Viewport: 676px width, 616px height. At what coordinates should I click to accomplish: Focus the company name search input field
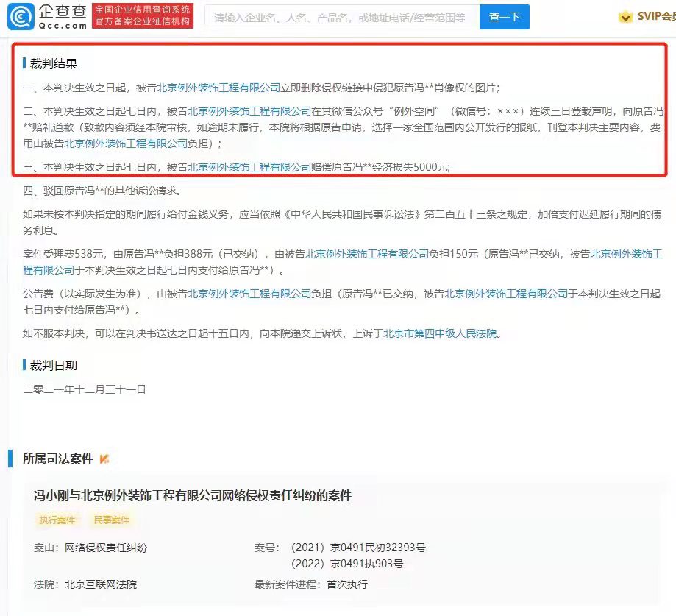pos(342,17)
